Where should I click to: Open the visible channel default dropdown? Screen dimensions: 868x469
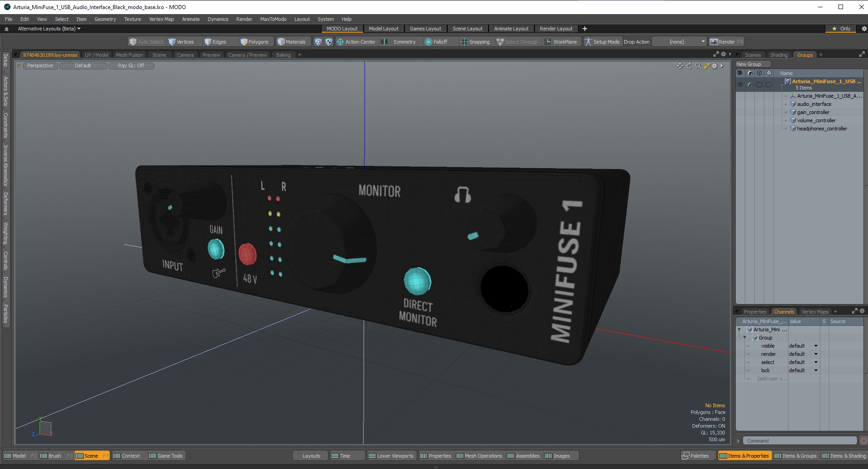(x=803, y=346)
